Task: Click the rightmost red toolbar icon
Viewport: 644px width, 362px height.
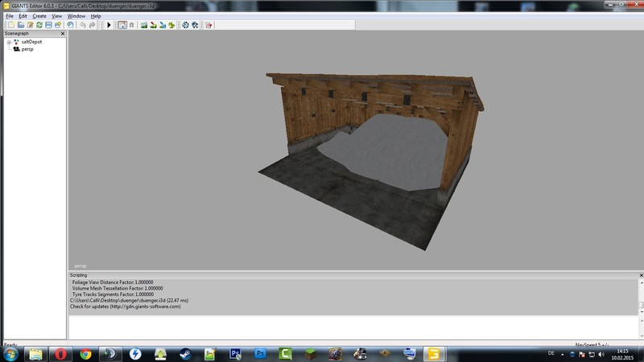Action: click(208, 25)
